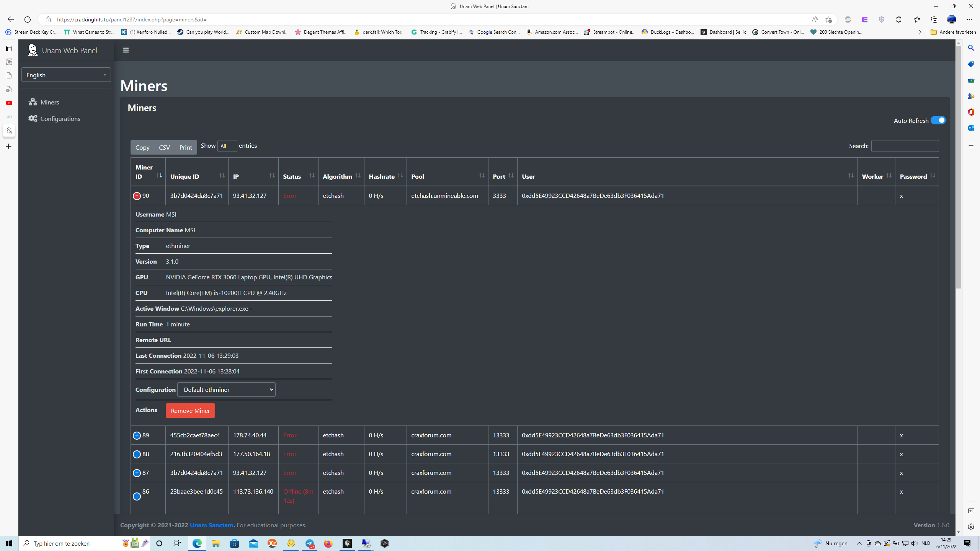980x551 pixels.
Task: Select Miners in the sidebar menu
Action: [50, 102]
